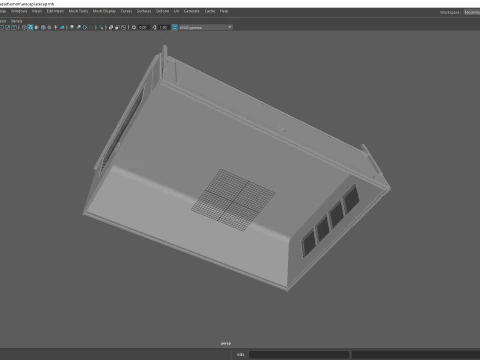
Task: Open the Windows menu
Action: pyautogui.click(x=19, y=11)
